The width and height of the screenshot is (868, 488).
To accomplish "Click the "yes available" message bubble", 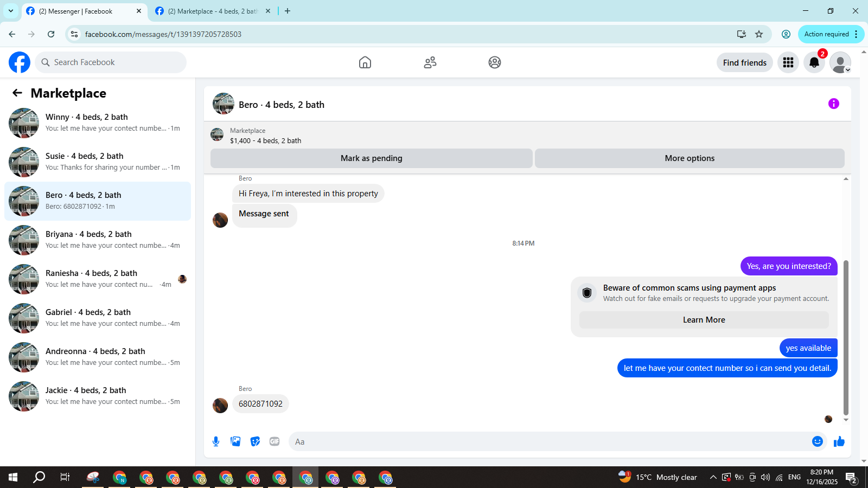I will [x=808, y=348].
